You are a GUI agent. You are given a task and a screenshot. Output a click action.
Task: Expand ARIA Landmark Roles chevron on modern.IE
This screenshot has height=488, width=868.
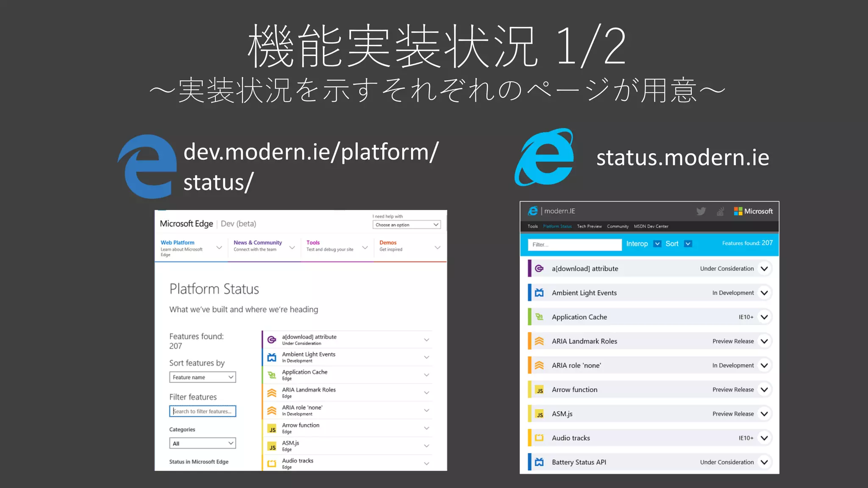(764, 341)
